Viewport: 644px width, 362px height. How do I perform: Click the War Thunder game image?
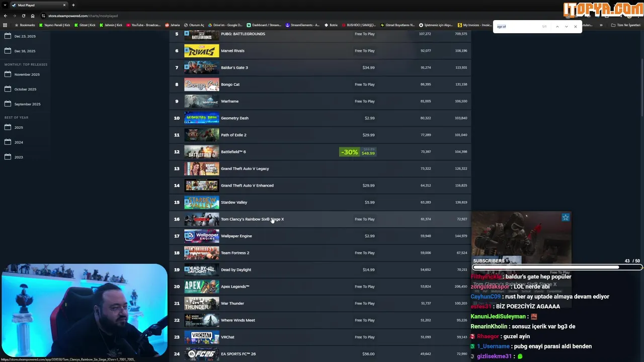click(x=202, y=303)
